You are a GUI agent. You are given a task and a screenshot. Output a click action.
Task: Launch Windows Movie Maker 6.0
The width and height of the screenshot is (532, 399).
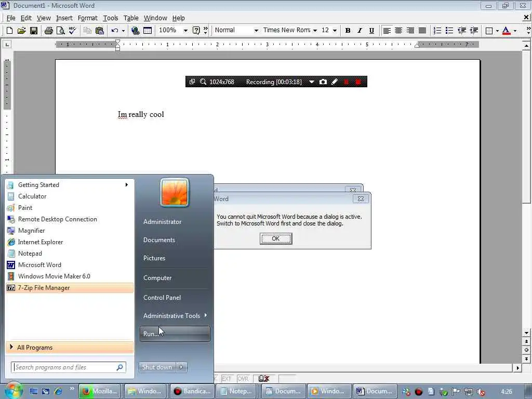coord(70,276)
